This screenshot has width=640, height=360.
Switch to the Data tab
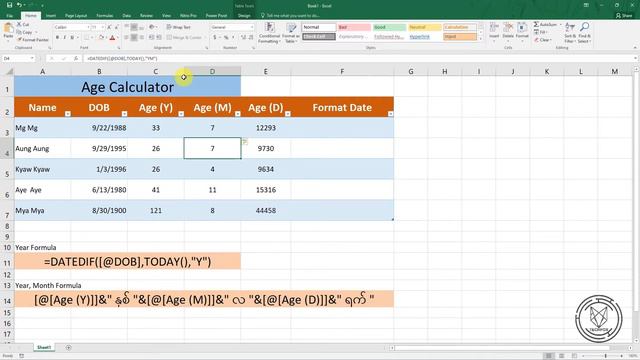(x=127, y=16)
